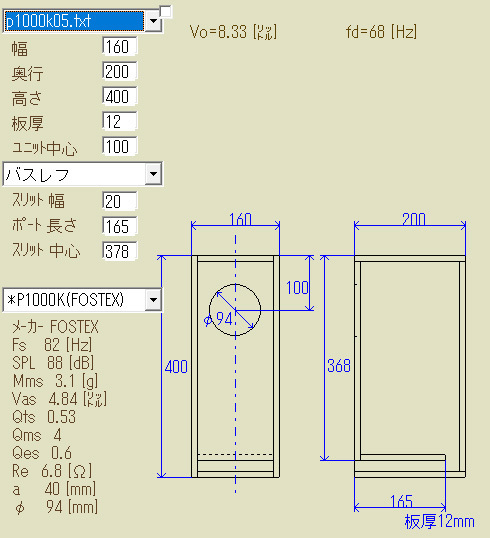This screenshot has width=490, height=538.
Task: Toggle the small checkbox beside file dropdown
Action: 166,11
